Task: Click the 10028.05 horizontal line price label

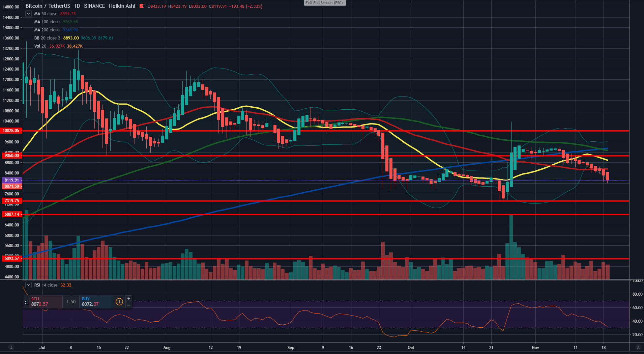Action: (11, 131)
